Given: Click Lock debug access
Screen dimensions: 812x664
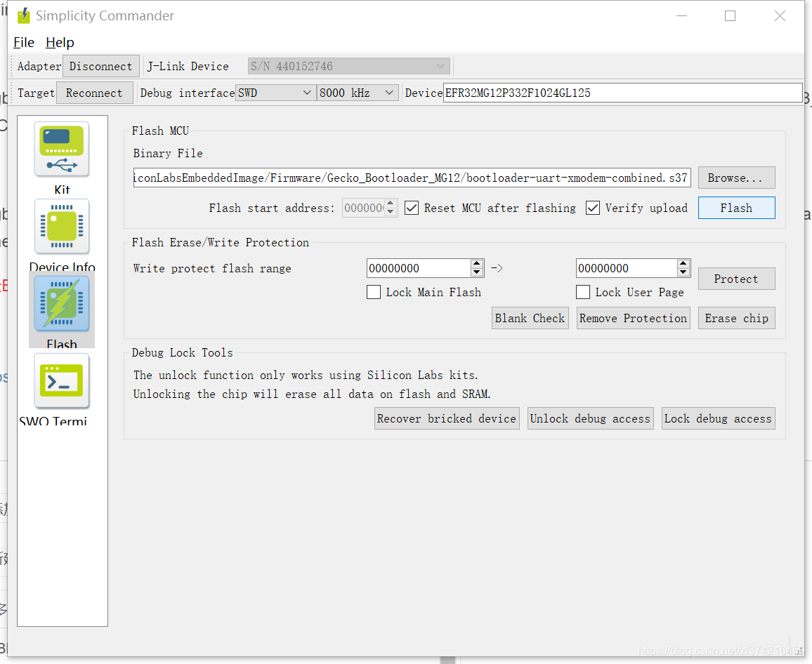Looking at the screenshot, I should pos(719,419).
